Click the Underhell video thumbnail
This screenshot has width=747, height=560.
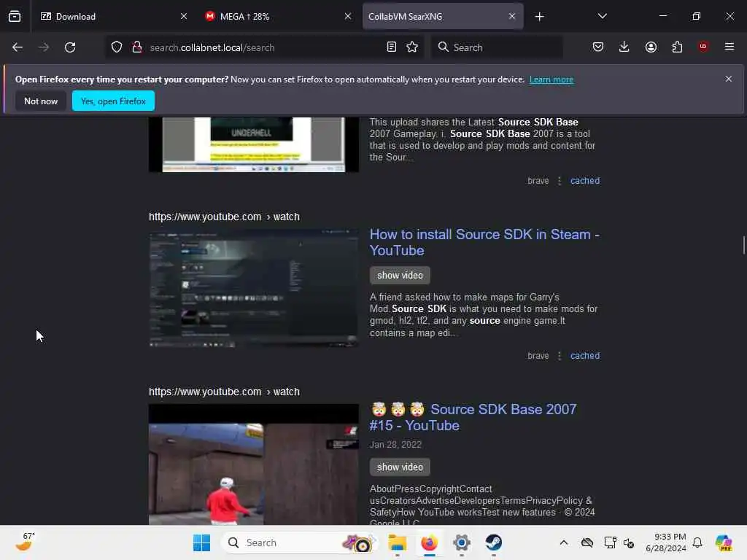(x=253, y=144)
